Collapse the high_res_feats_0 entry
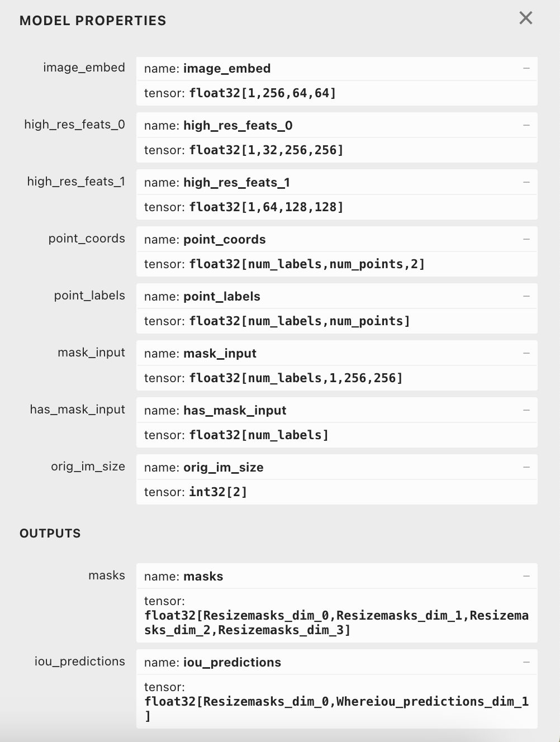Screen dimensions: 560x742 (x=526, y=125)
